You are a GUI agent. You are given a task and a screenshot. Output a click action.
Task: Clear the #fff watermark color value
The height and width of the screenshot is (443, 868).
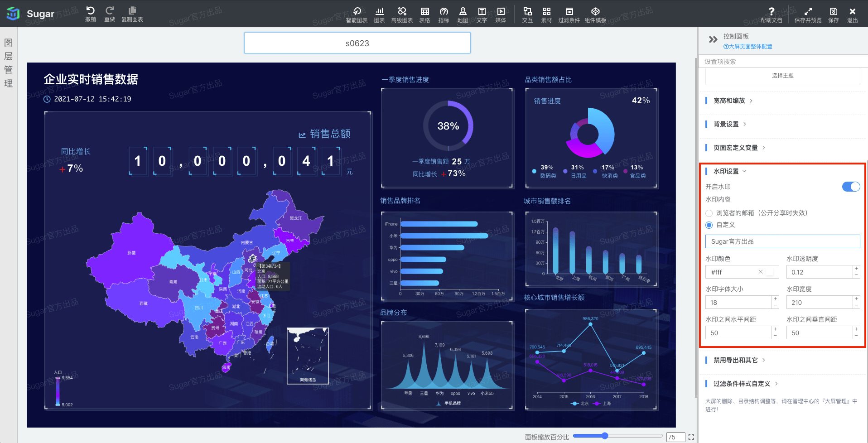click(760, 272)
